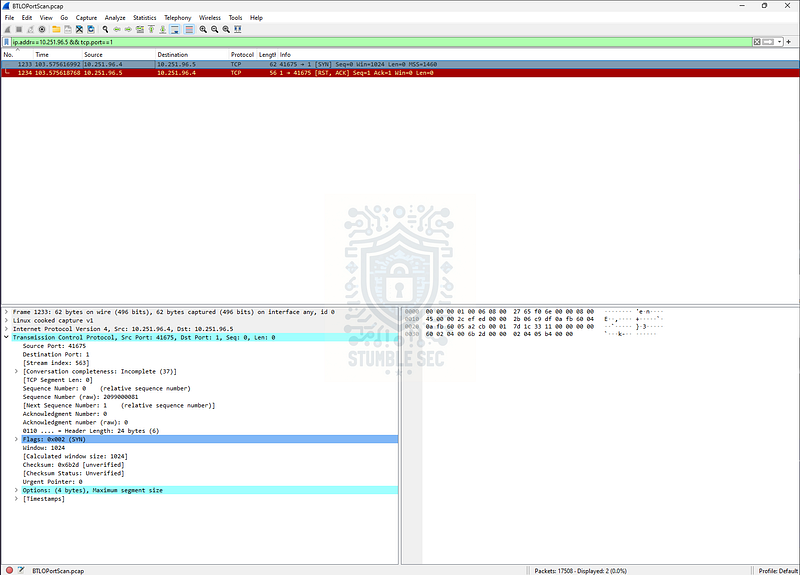
Task: Expand the Flags: 0x002 (SYN) node
Action: [x=16, y=439]
